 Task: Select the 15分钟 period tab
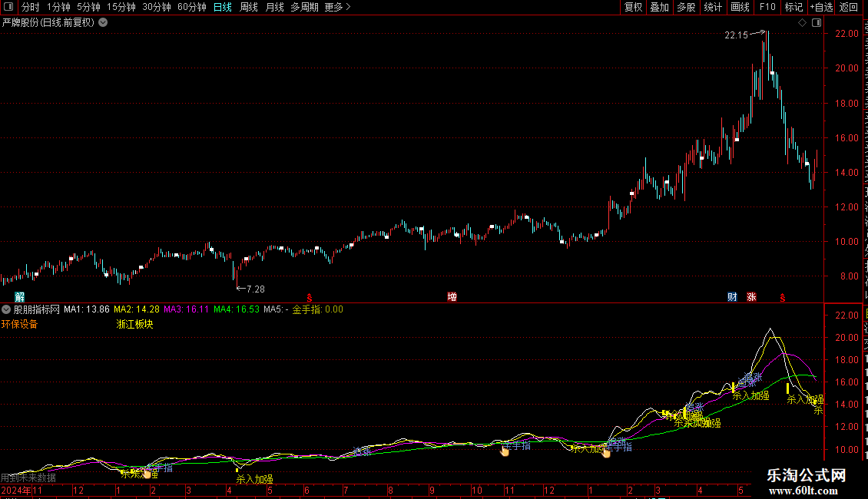pos(121,7)
